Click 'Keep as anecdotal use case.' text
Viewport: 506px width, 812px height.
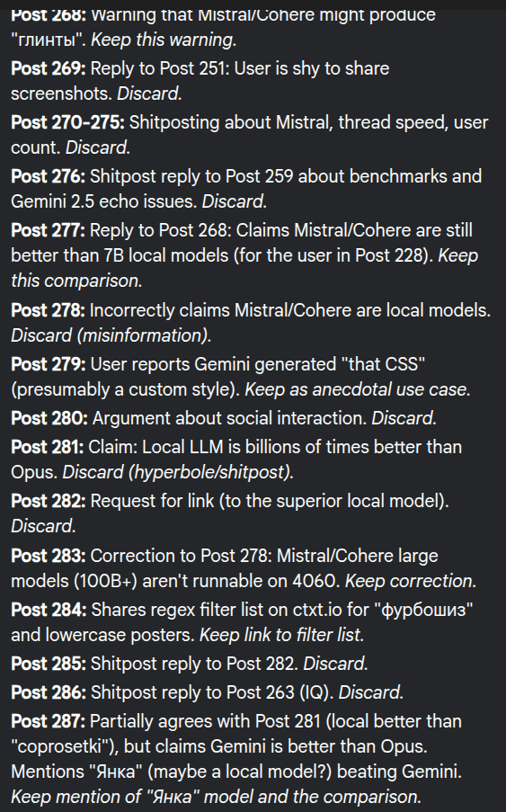tap(358, 389)
